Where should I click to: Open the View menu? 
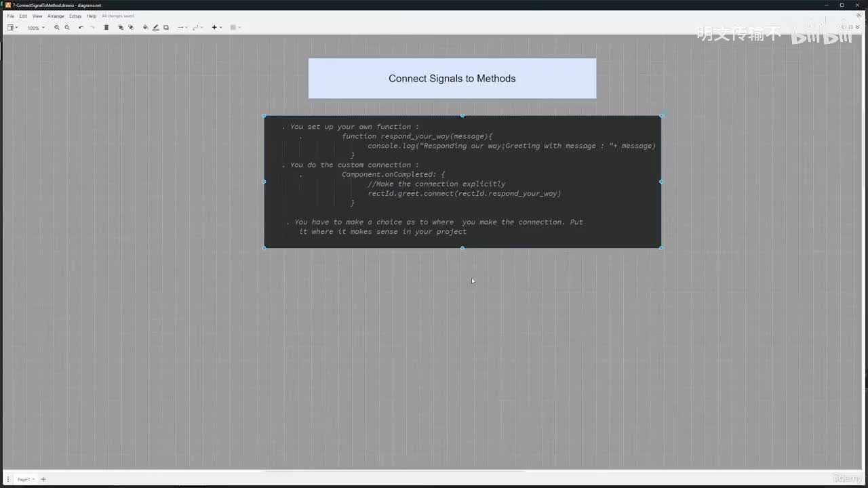(x=37, y=16)
